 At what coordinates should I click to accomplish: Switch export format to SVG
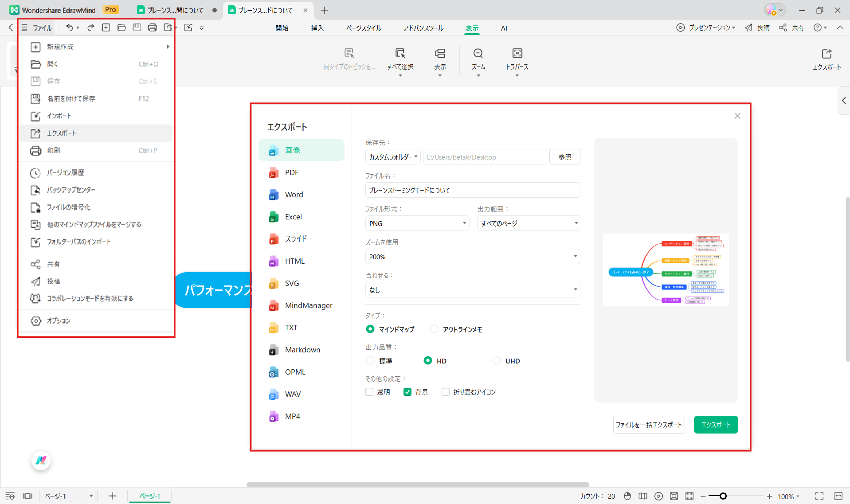pos(292,283)
